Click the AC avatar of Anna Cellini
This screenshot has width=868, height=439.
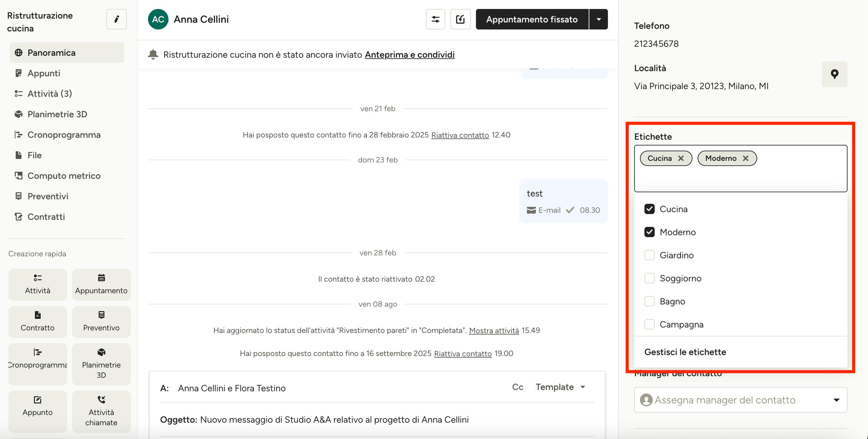[x=158, y=19]
